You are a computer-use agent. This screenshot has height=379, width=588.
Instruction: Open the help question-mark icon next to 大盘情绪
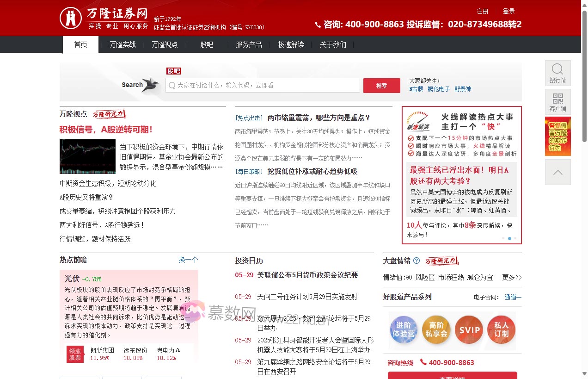[x=416, y=261]
